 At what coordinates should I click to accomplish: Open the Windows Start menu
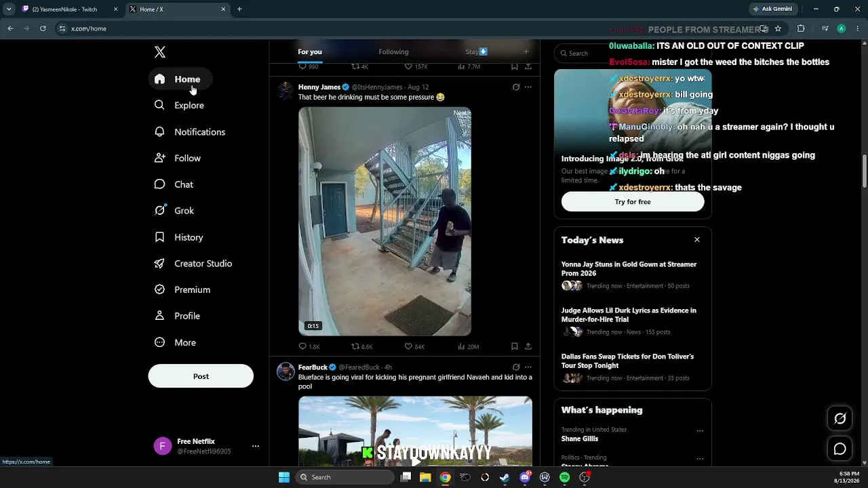tap(284, 477)
